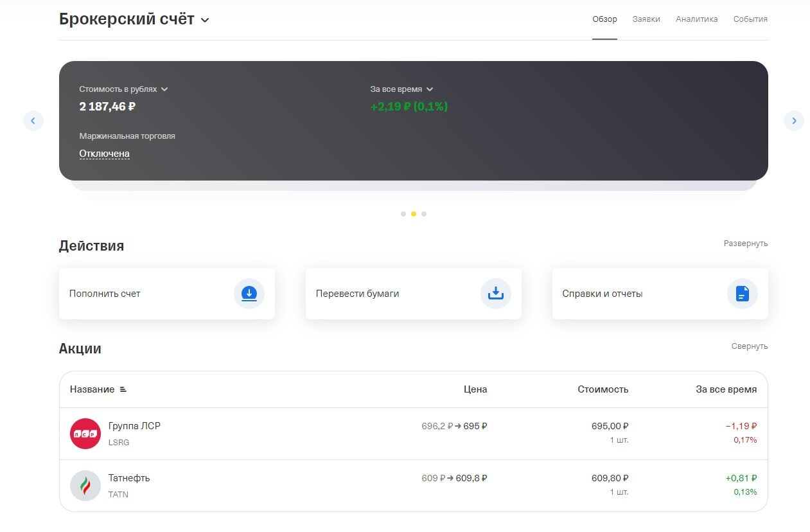Toggle margin trading via Отключена link
The image size is (810, 532).
pyautogui.click(x=104, y=154)
